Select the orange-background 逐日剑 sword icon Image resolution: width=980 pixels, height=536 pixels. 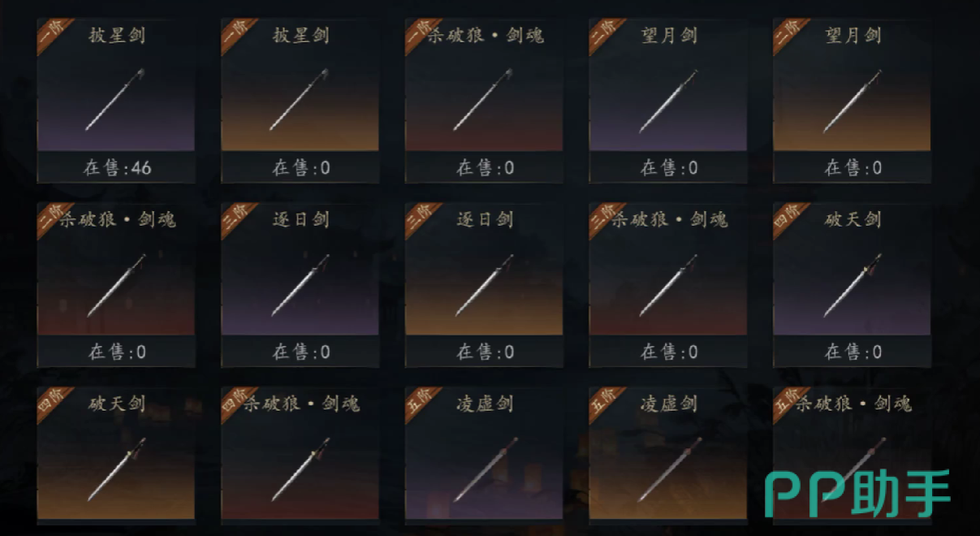coord(484,285)
